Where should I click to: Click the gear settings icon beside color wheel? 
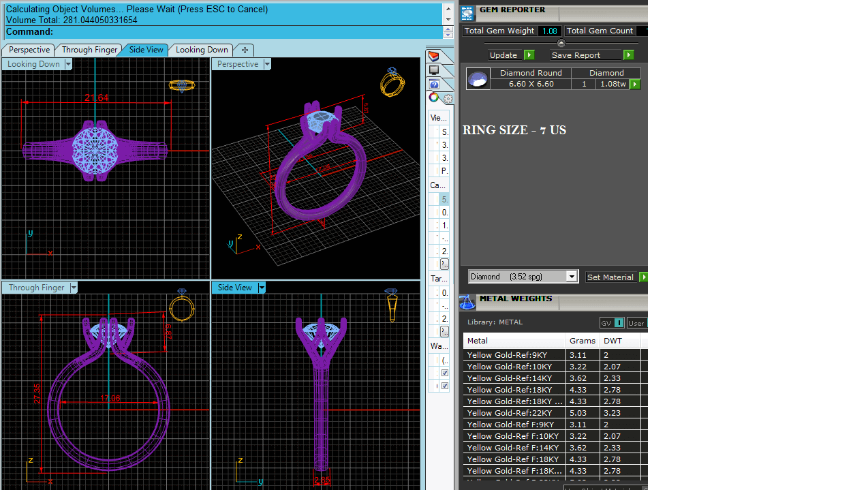coord(448,99)
